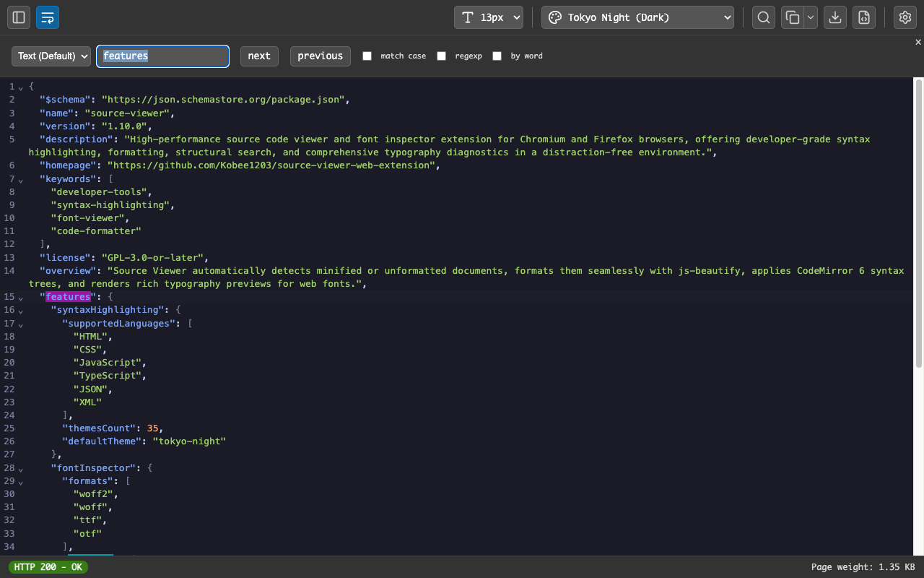Click the "code-formatter" keyword
924x578 pixels.
(96, 231)
